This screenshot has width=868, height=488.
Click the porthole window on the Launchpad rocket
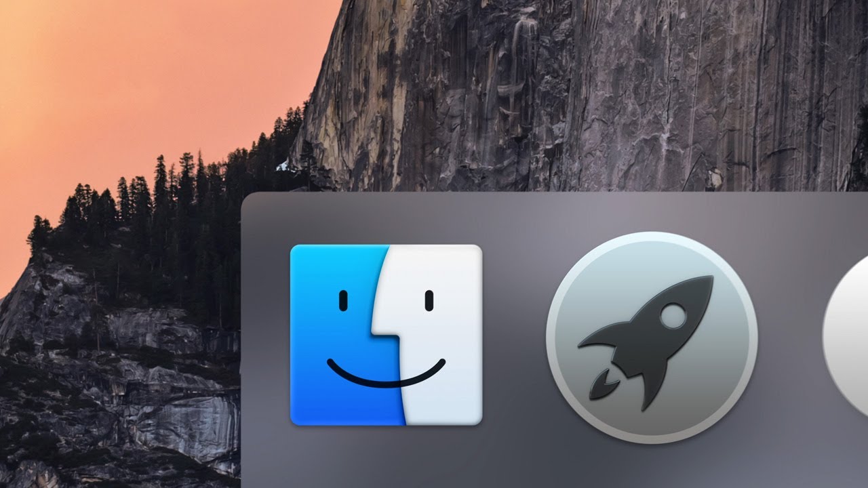click(x=673, y=316)
